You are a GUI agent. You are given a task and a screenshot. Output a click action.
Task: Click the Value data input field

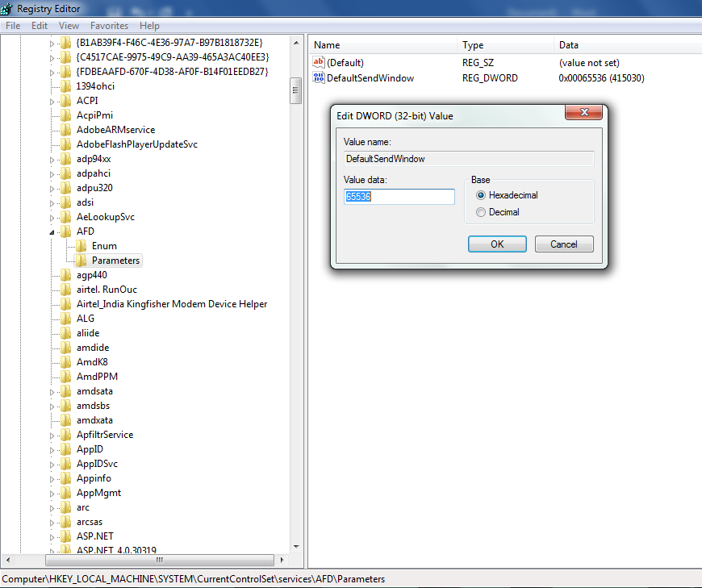399,197
